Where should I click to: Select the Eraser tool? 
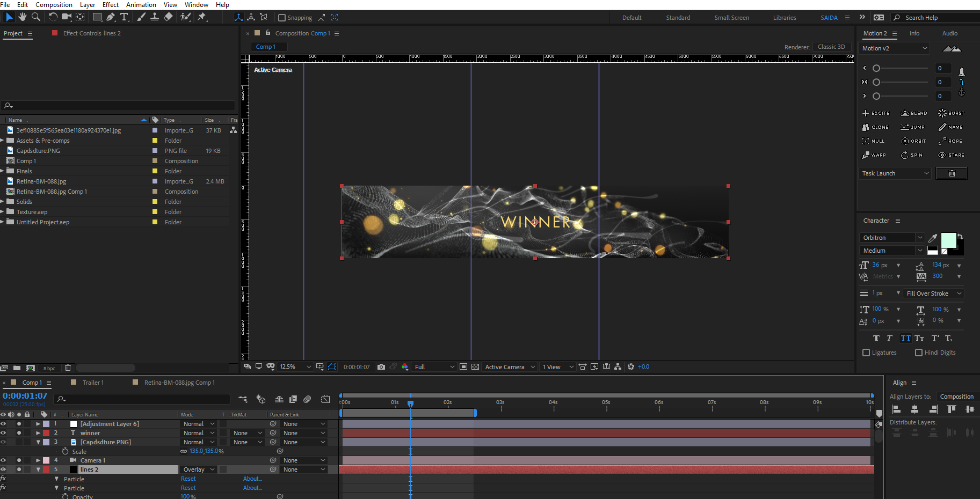pos(168,17)
